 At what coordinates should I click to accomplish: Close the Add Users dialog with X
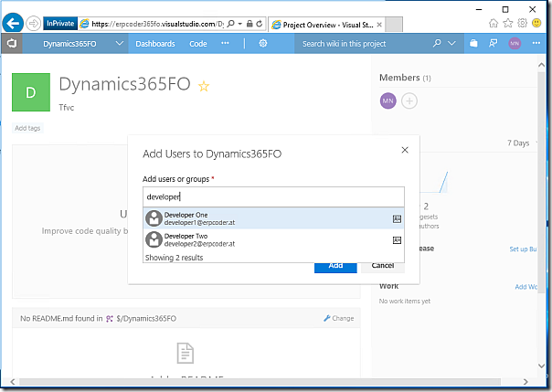[x=405, y=150]
